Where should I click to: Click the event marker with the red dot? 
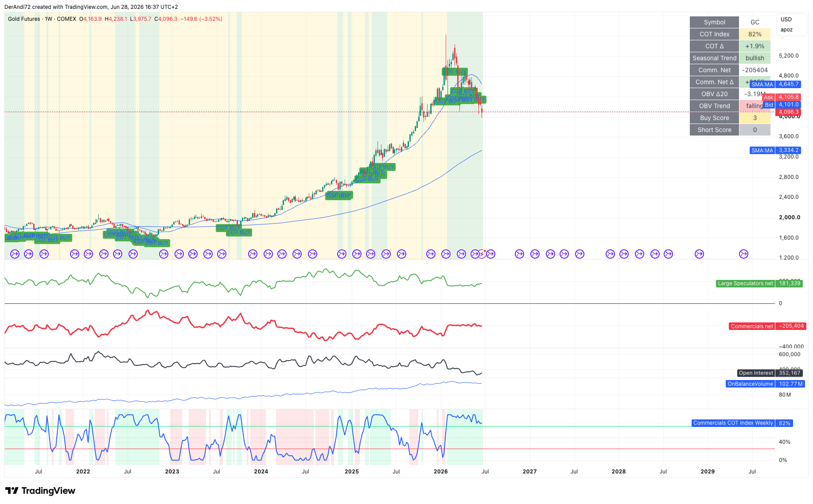click(482, 254)
